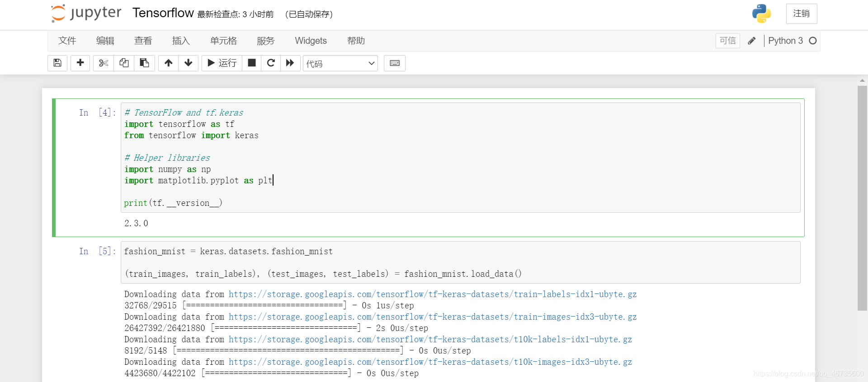Click the 26427392/26421880 progress output line
This screenshot has width=868, height=382.
click(276, 328)
